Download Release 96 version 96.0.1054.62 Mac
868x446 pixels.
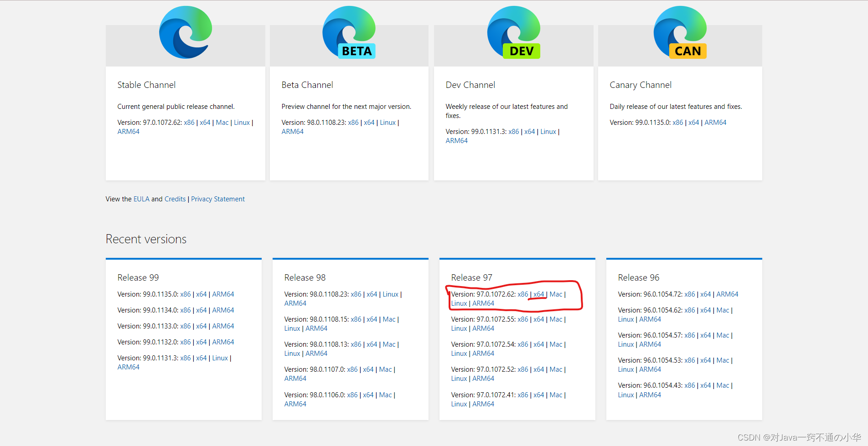[723, 310]
